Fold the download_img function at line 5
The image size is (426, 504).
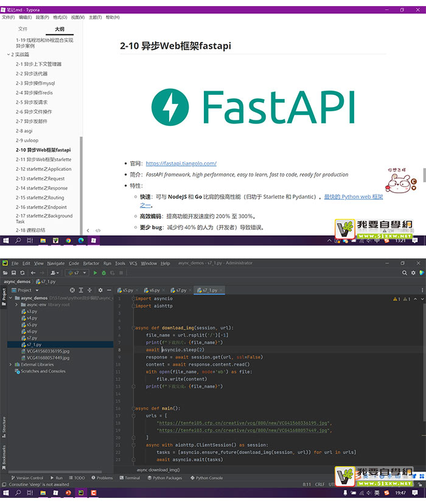point(133,328)
